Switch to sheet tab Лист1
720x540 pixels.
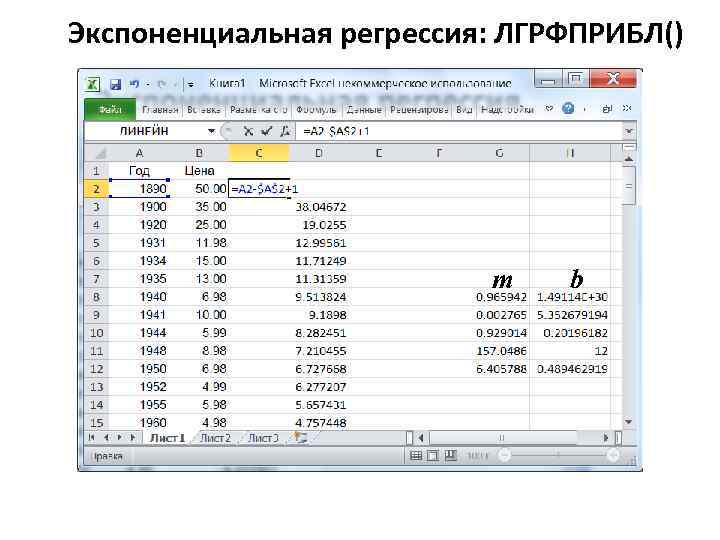168,438
